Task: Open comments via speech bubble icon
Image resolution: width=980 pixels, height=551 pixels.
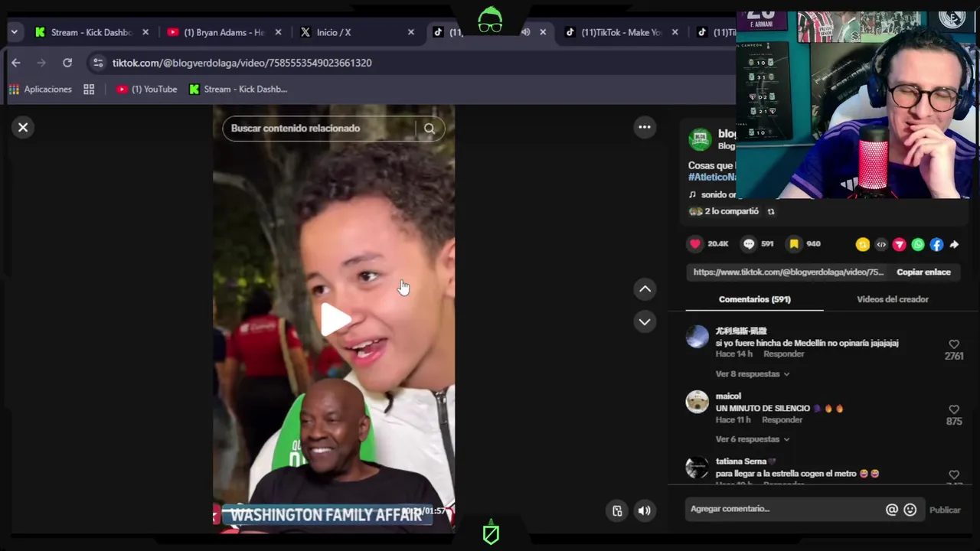Action: [x=749, y=244]
